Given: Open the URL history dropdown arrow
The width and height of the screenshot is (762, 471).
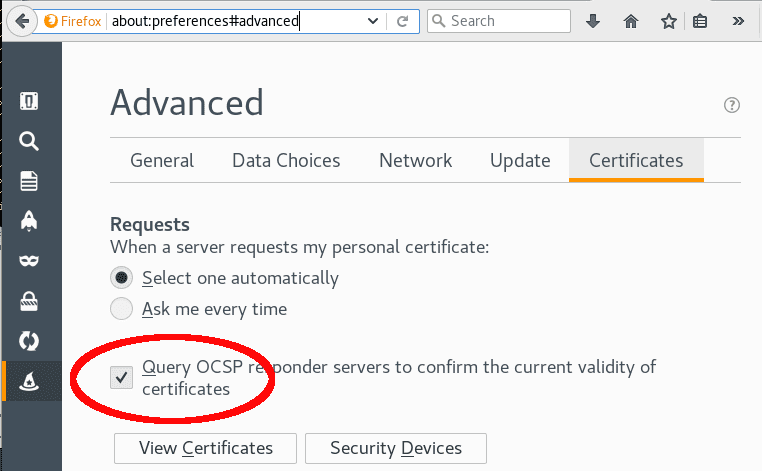Looking at the screenshot, I should (x=373, y=21).
